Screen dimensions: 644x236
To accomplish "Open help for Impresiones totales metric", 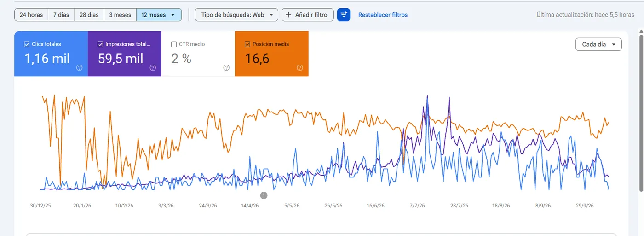I will (153, 67).
